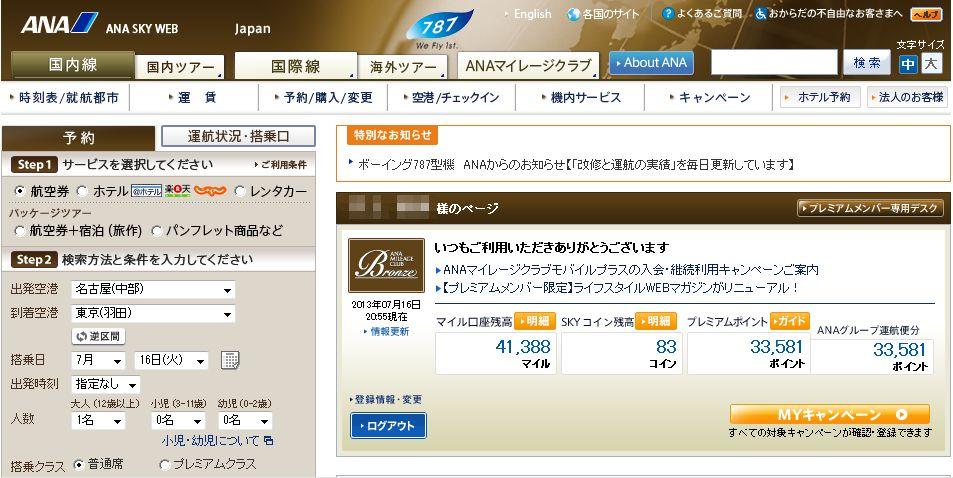Open the 運航状況・搭乗口 tab
Image resolution: width=953 pixels, height=478 pixels.
[x=238, y=136]
